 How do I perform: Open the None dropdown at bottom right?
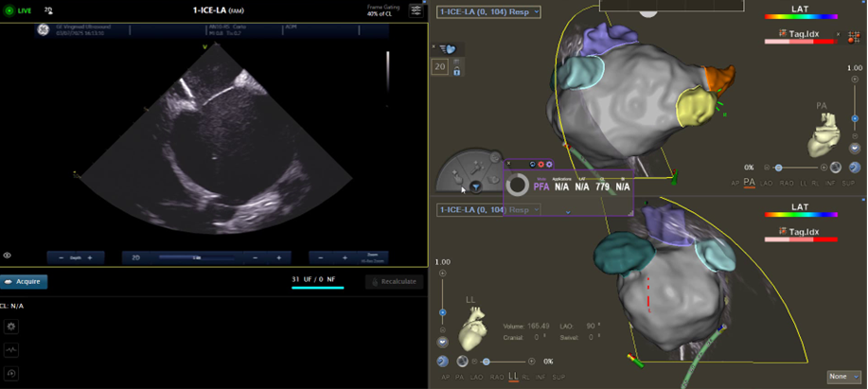[x=842, y=377]
